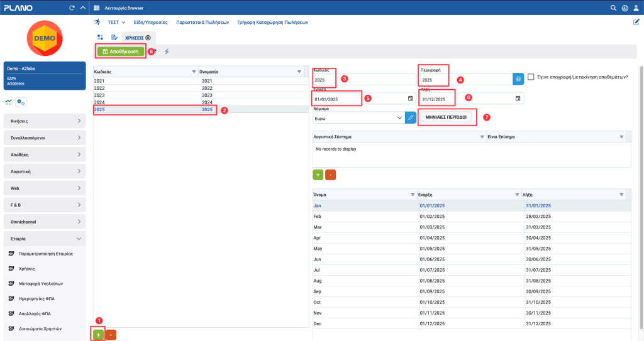644x341 pixels.
Task: Open the dashboard tiles tab icon
Action: tap(100, 37)
